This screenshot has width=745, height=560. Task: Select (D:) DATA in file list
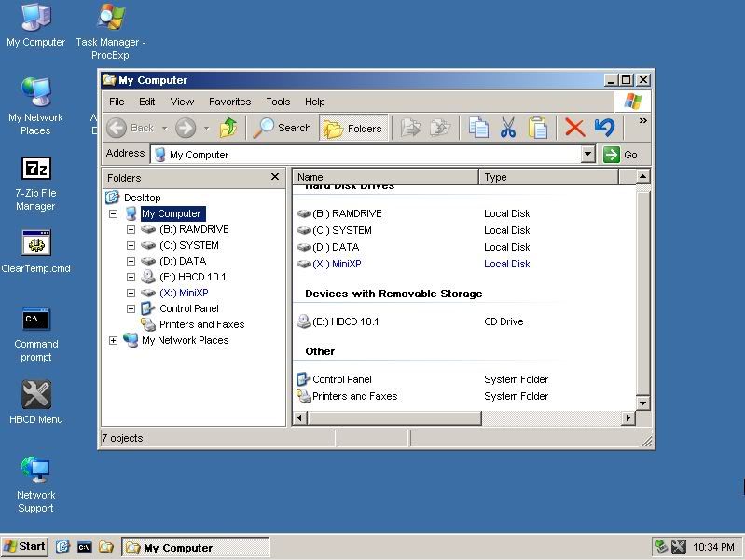tap(336, 247)
